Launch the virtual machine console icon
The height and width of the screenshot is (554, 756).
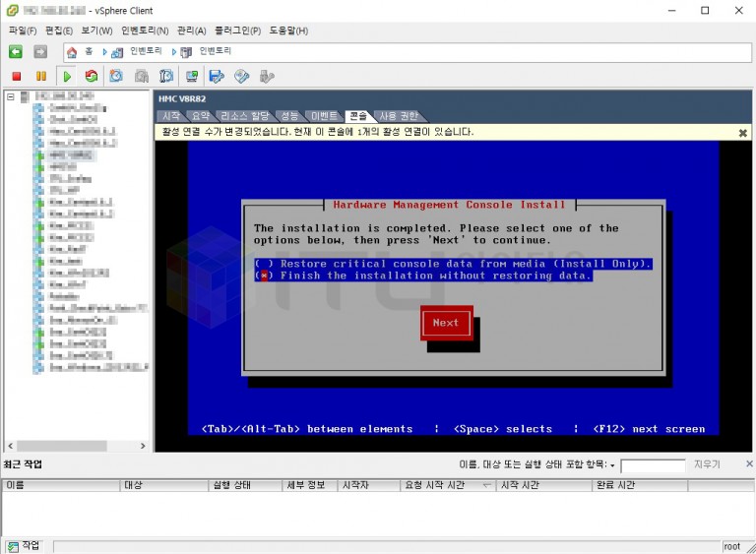click(x=192, y=76)
